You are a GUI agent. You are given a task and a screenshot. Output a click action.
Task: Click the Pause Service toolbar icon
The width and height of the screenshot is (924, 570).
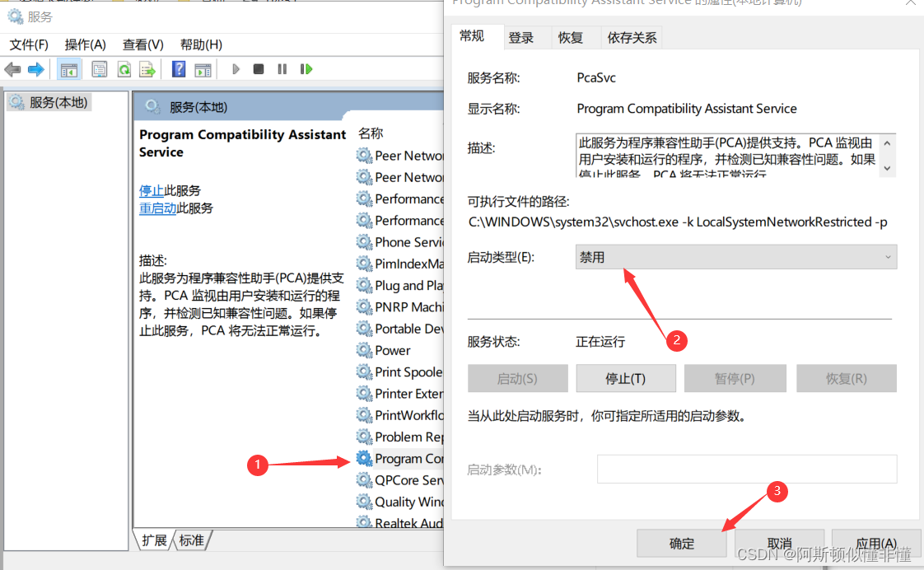coord(282,69)
